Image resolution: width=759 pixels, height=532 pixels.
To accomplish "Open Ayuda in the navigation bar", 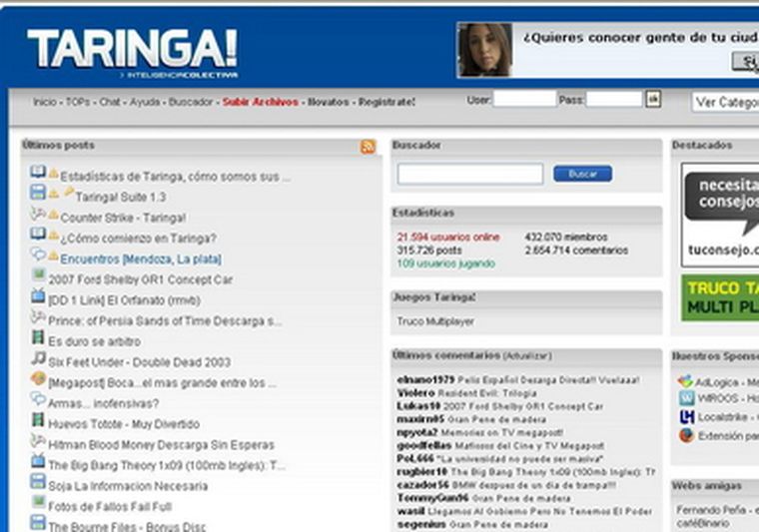I will tap(145, 102).
